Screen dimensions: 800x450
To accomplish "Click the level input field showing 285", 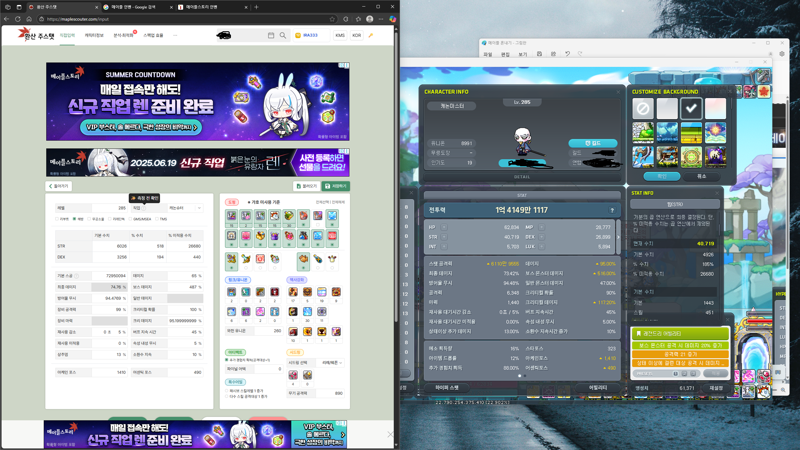I will pyautogui.click(x=109, y=208).
